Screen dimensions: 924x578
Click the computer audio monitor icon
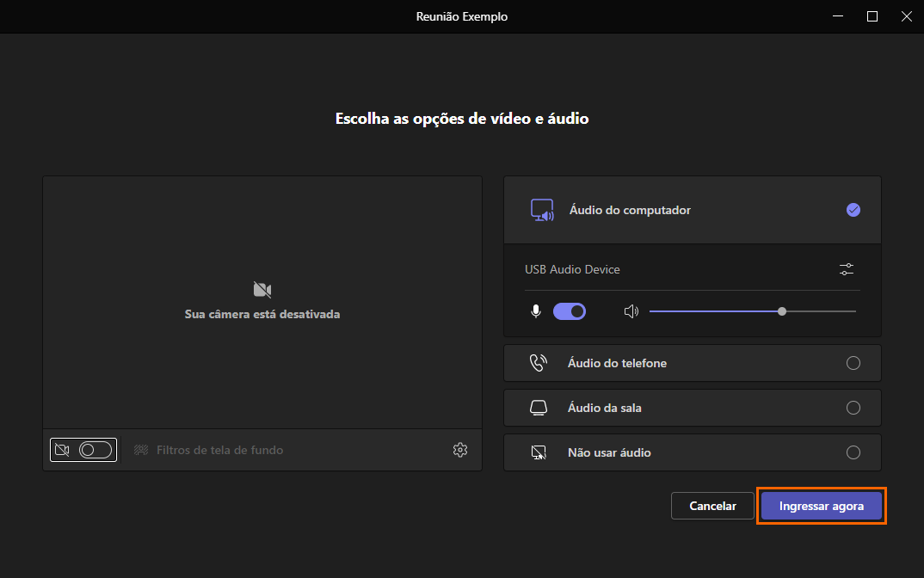(542, 210)
